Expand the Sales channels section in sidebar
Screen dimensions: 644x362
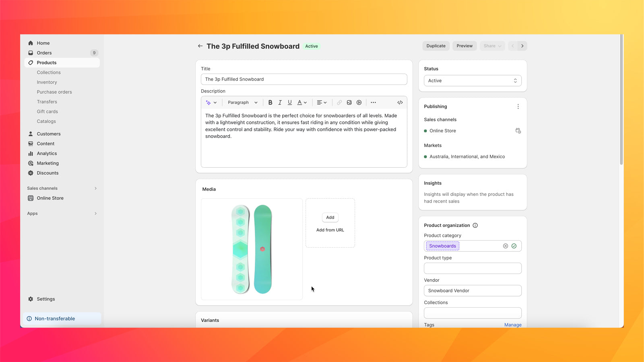pos(95,188)
